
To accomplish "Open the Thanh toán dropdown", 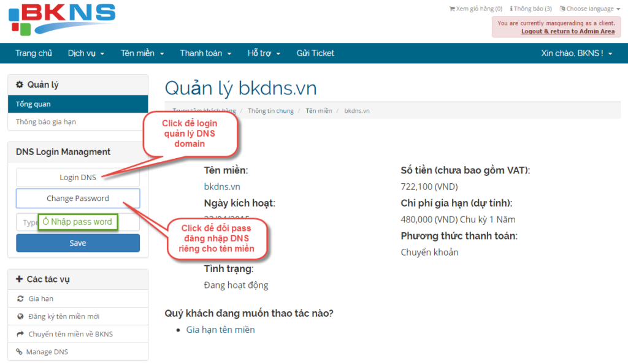I will (205, 53).
